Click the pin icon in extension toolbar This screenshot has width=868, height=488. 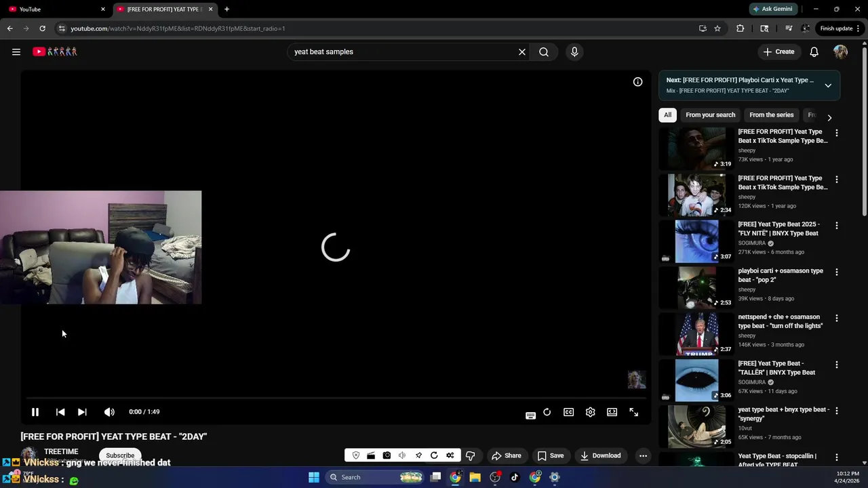[x=418, y=455]
